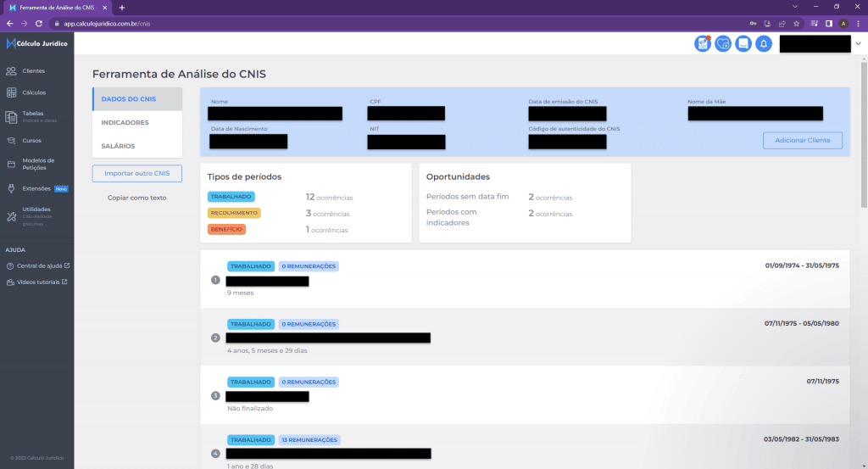Viewport: 868px width, 469px height.
Task: Expand the user account dropdown arrow
Action: point(858,44)
